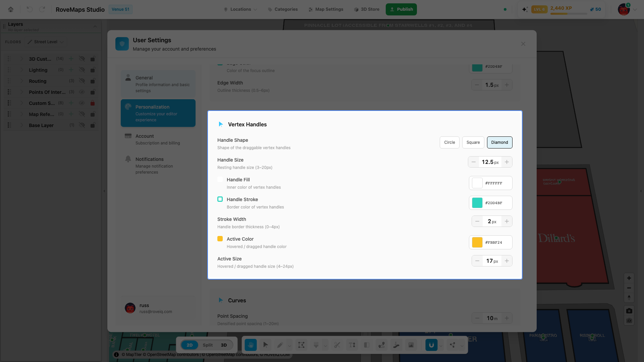This screenshot has width=644, height=362.
Task: Take map snapshot with camera icon
Action: [629, 311]
